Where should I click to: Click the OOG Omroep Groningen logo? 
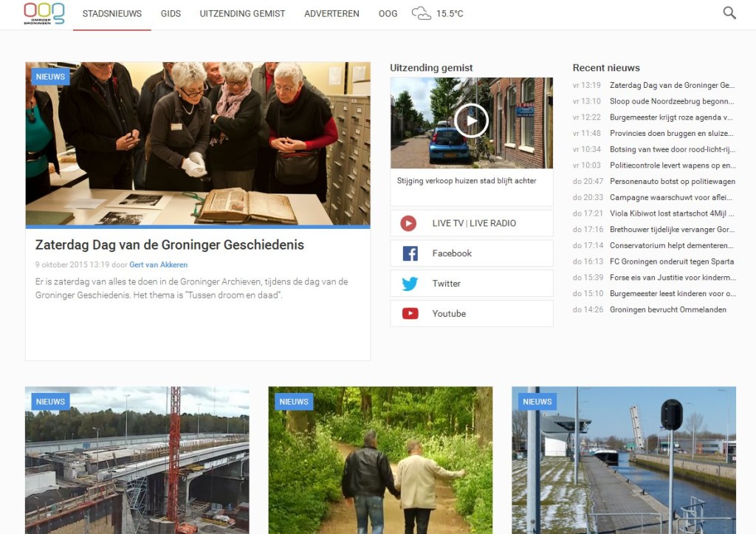(x=44, y=13)
